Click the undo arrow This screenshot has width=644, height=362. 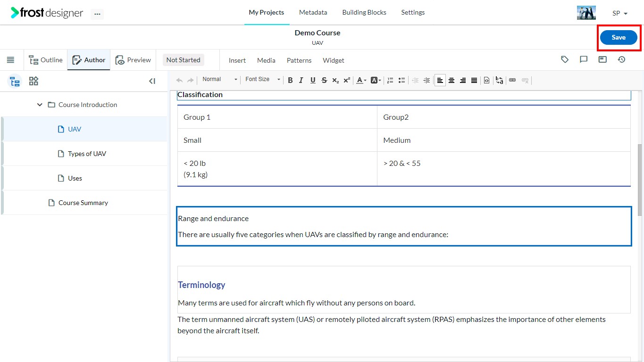click(x=179, y=80)
